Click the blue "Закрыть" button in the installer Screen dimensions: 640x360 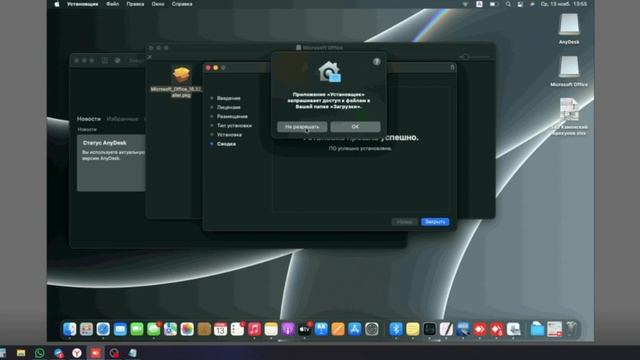coord(435,222)
